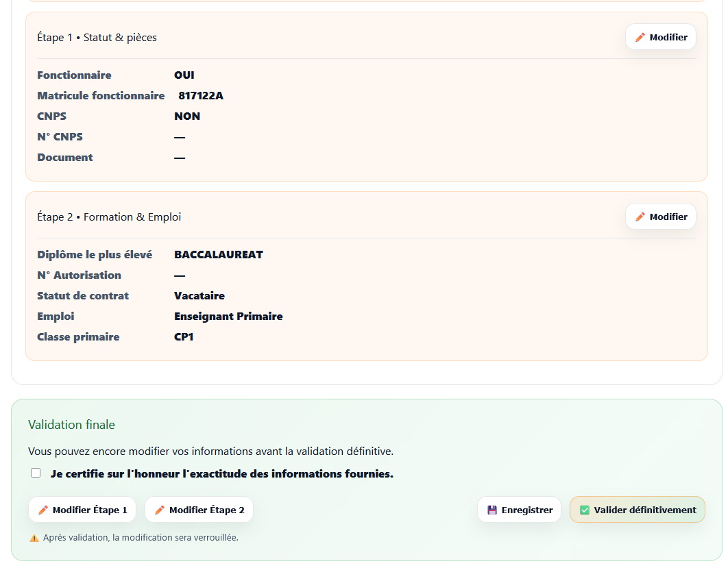Click the 'Validation finale' section title

coord(71,425)
